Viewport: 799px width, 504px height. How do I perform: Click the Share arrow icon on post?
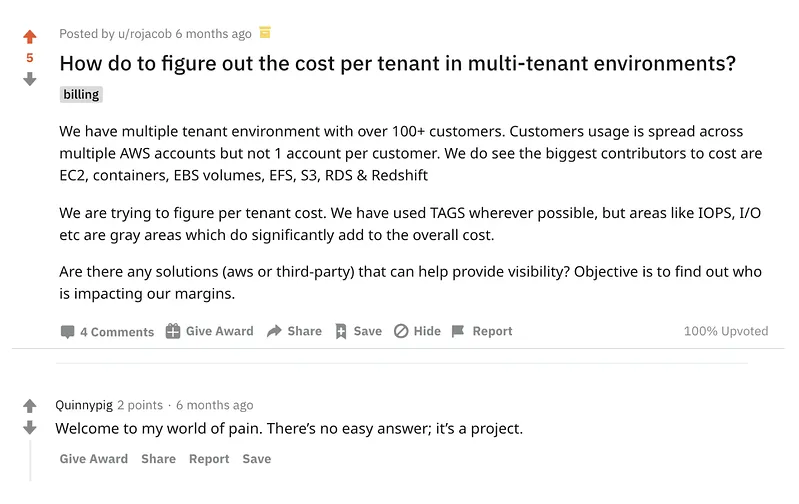tap(274, 331)
